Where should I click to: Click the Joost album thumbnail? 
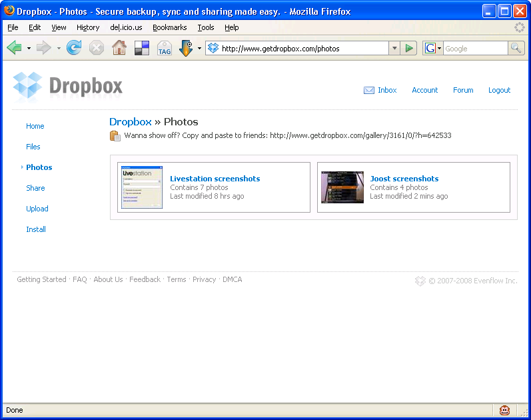(342, 187)
